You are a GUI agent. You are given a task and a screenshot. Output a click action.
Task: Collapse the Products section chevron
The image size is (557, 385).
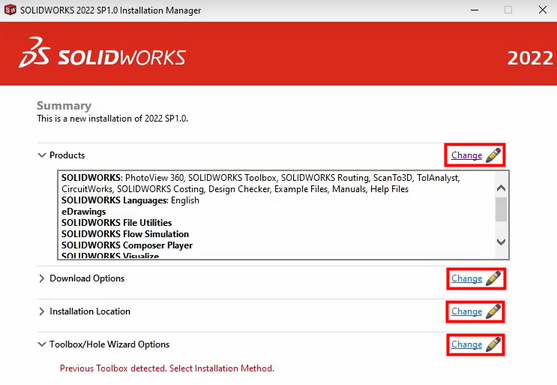coord(42,155)
